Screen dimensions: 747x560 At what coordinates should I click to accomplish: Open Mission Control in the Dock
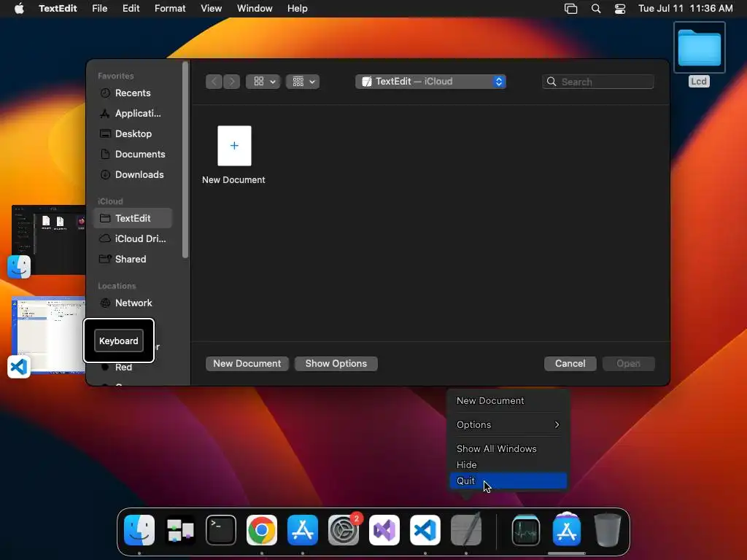pos(180,530)
